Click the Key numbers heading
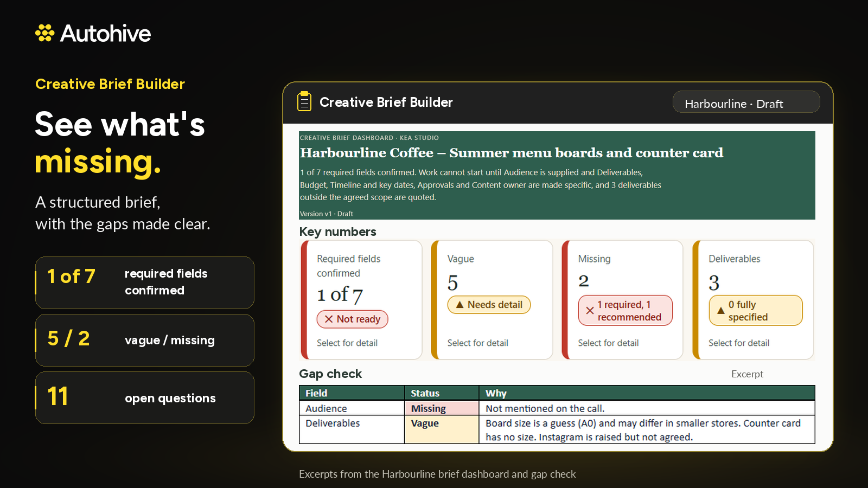Viewport: 868px width, 488px height. (x=337, y=232)
